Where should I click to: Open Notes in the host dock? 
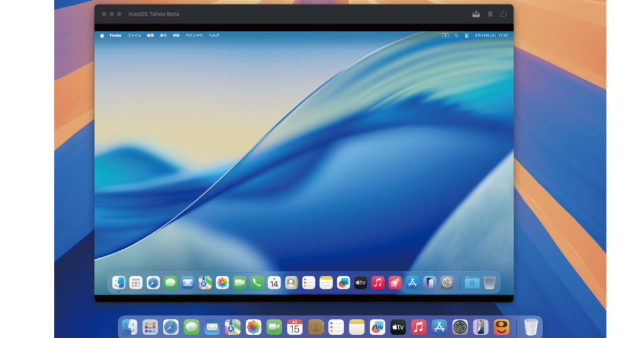[357, 327]
